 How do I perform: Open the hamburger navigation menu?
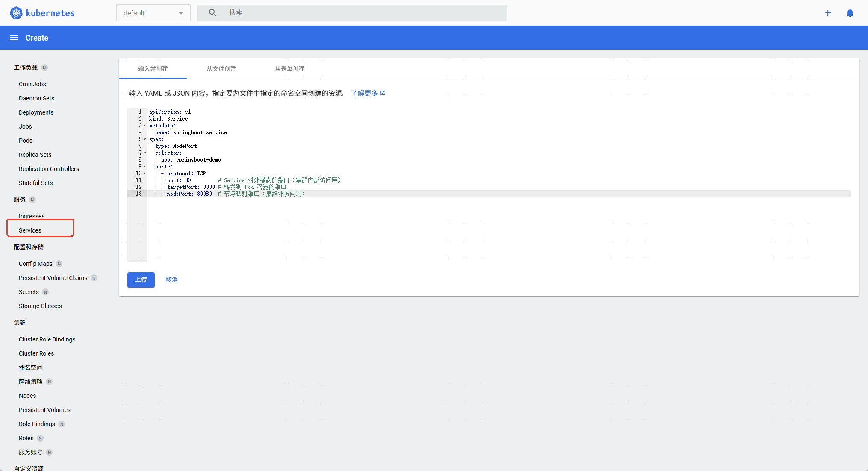pos(14,38)
